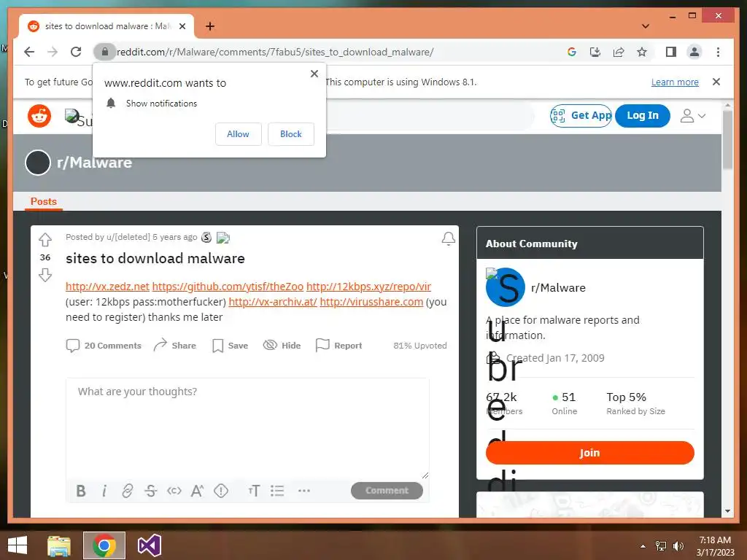Open the Windows Start button
Viewport: 747px width, 560px height.
click(x=18, y=545)
